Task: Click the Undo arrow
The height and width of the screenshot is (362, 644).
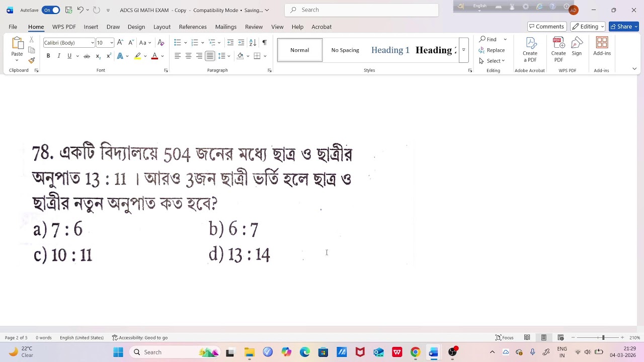Action: tap(80, 10)
